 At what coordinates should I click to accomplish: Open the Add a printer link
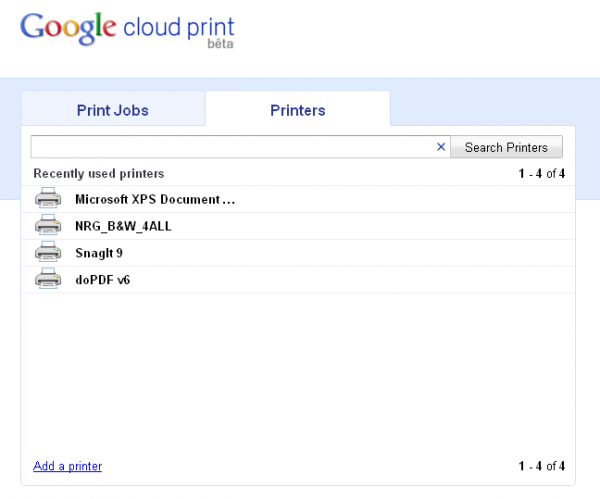(67, 466)
